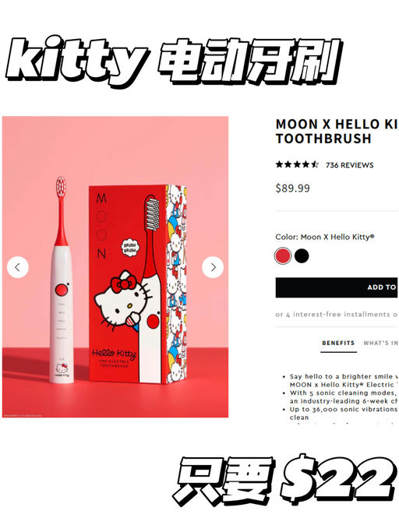
Task: Click the small Hello Kitty logo on the toothbrush handle
Action: coord(62,369)
